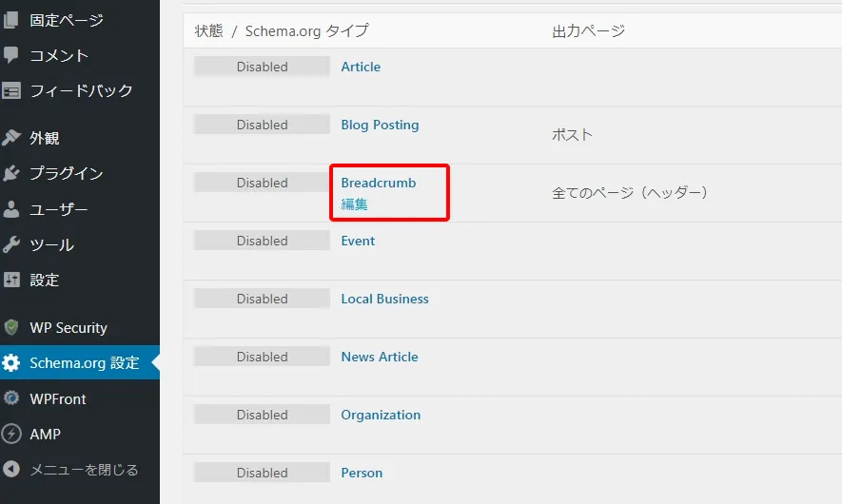Click the Schema.org 設定 gear icon
Screen dimensions: 842x504
pyautogui.click(x=10, y=363)
